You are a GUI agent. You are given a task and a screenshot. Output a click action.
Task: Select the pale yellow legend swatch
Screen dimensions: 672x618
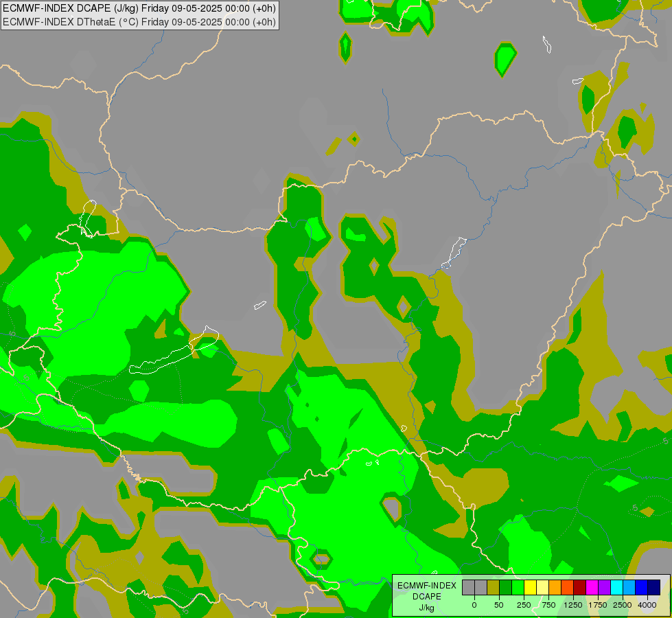(x=543, y=587)
